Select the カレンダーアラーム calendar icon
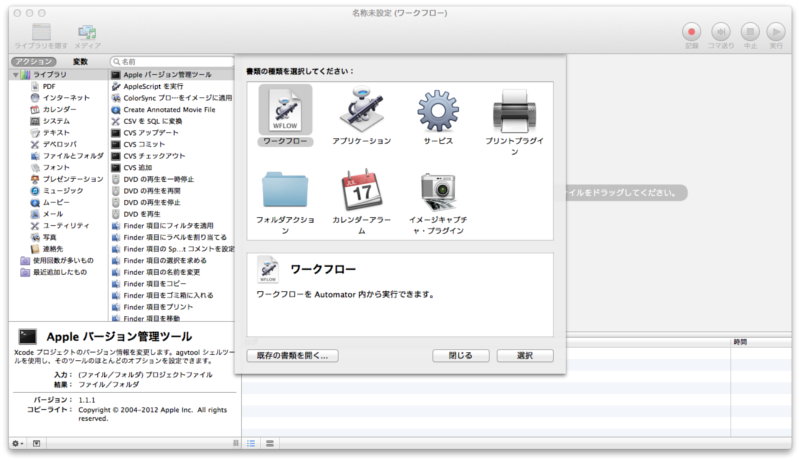 click(x=362, y=190)
